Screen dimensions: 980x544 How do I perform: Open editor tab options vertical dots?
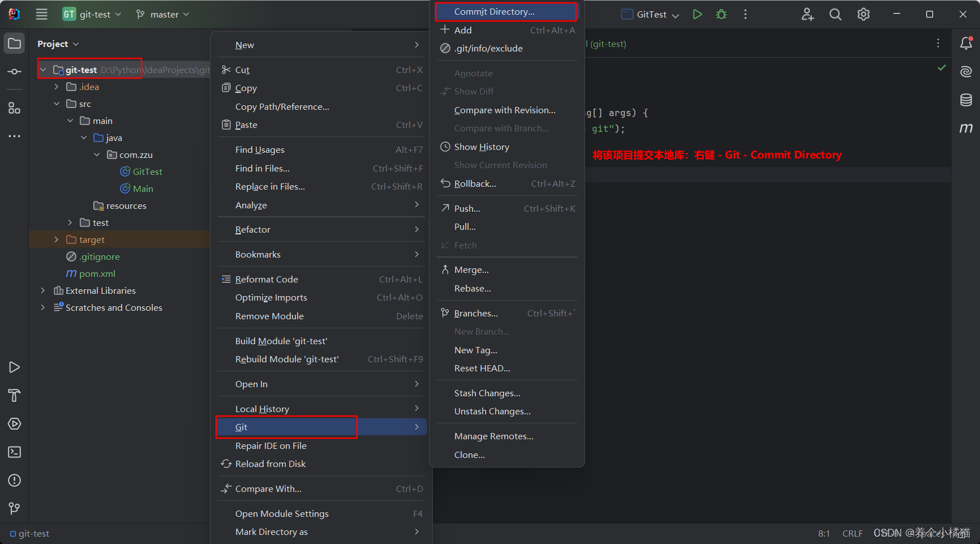(938, 44)
